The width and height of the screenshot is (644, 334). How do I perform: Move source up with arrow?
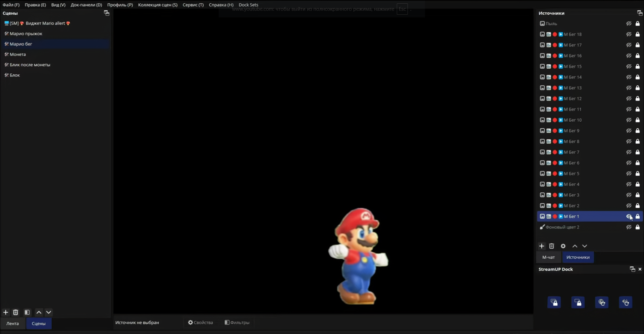coord(575,246)
